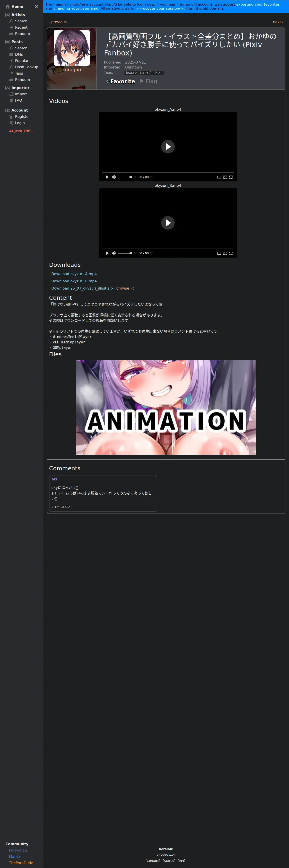This screenshot has width=289, height=868.
Task: Click the パイズリ tag
Action: point(158,73)
